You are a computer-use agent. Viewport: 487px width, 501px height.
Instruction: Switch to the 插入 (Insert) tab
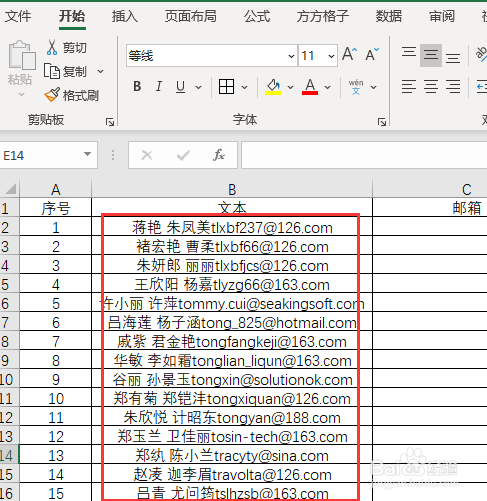(125, 16)
